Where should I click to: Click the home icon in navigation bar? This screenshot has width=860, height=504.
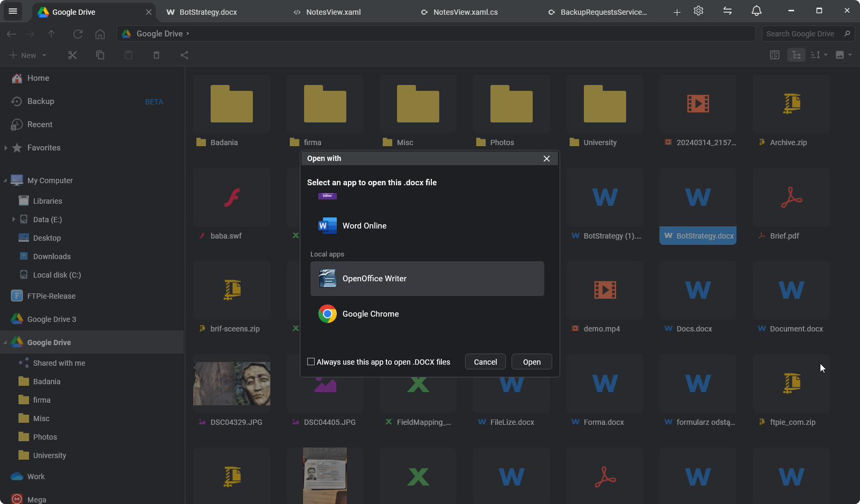coord(100,34)
